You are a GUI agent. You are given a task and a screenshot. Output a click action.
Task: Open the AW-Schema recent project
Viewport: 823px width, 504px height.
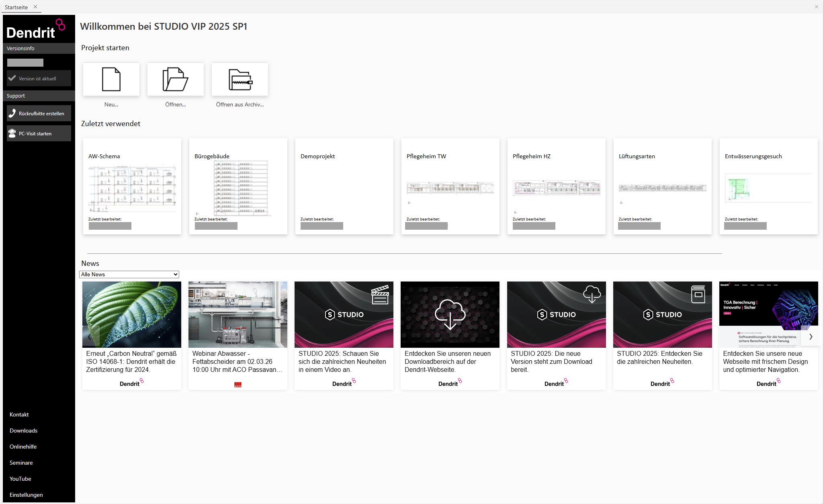click(x=132, y=186)
